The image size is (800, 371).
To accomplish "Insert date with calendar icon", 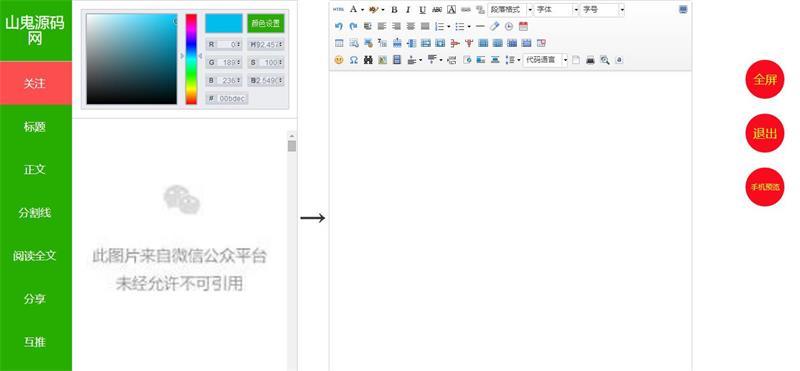I will [x=523, y=27].
